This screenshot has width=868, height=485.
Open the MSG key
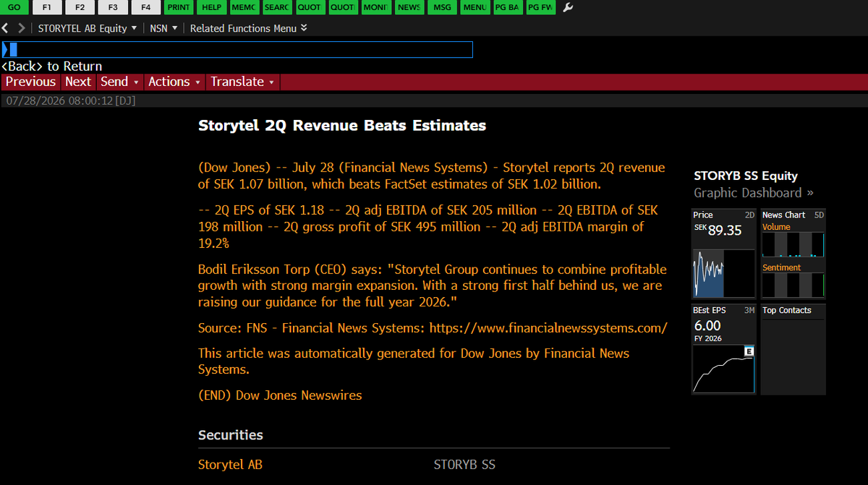(441, 7)
